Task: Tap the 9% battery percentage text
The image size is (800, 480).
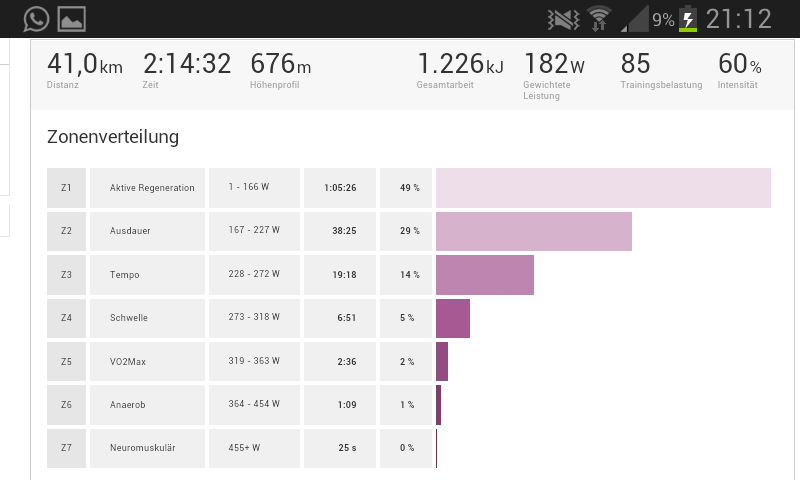Action: (x=663, y=18)
